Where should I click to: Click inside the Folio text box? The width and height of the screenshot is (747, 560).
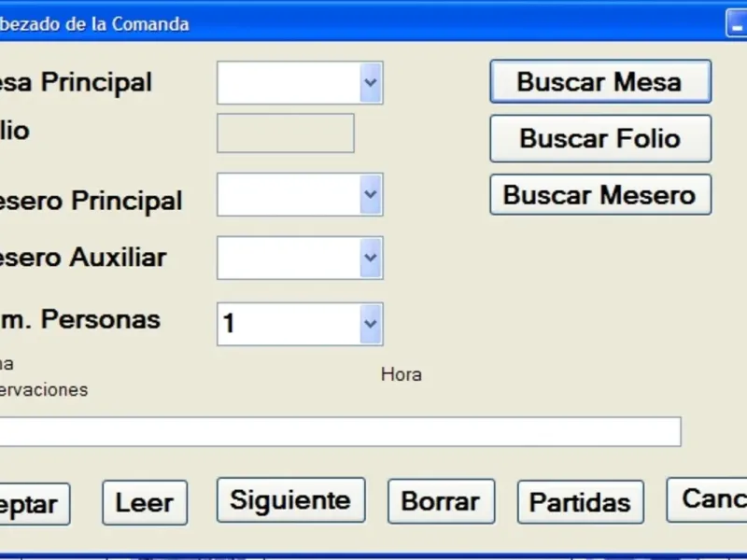tap(286, 133)
